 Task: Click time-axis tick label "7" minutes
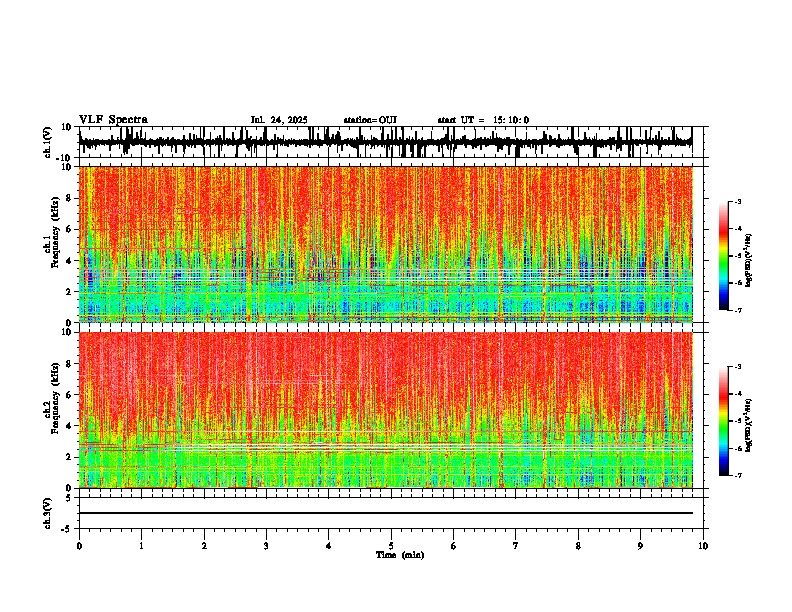click(x=516, y=546)
